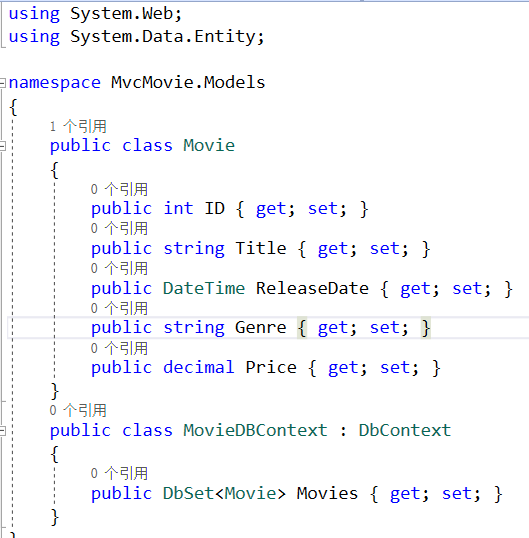The image size is (529, 538).
Task: Click 'Movie' inside the DbSet angle brackets
Action: pyautogui.click(x=250, y=493)
